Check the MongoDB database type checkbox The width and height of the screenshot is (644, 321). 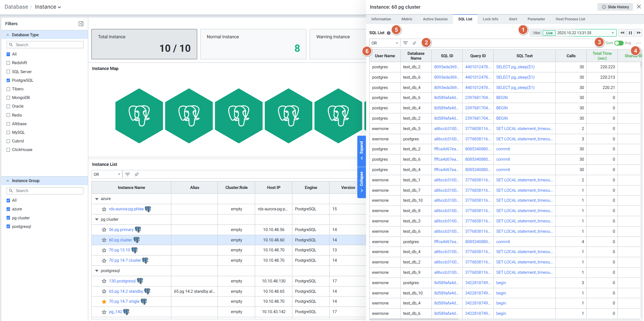8,98
